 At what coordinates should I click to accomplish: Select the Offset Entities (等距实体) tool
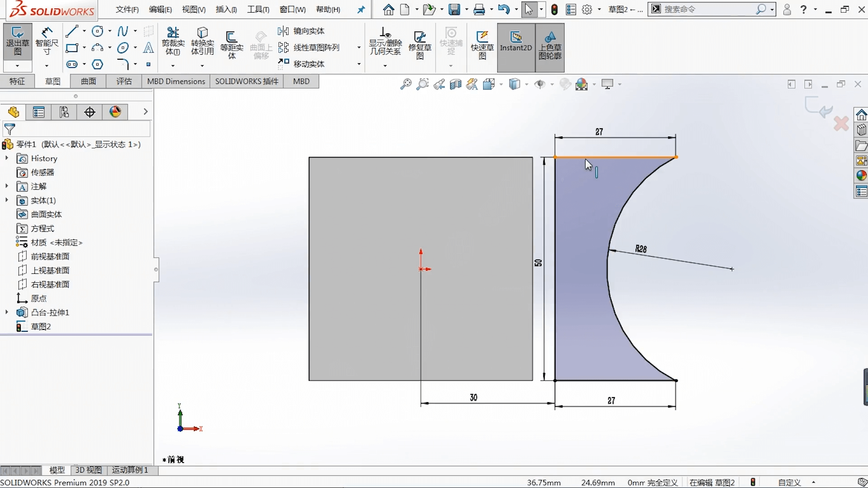231,43
